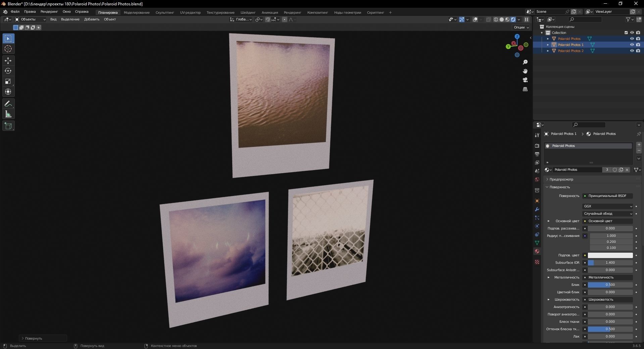The width and height of the screenshot is (644, 349).
Task: Activate the combined Transform tool
Action: coord(8,92)
